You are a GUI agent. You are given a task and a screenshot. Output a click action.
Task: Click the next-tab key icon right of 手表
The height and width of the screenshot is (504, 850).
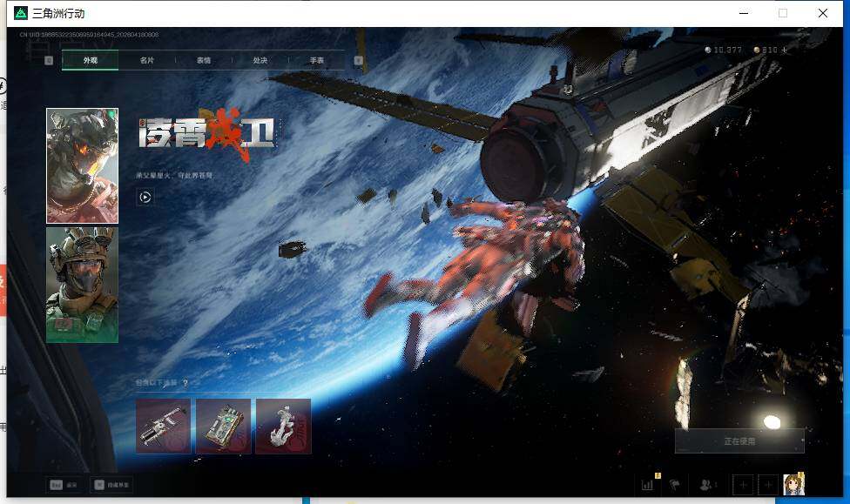358,60
